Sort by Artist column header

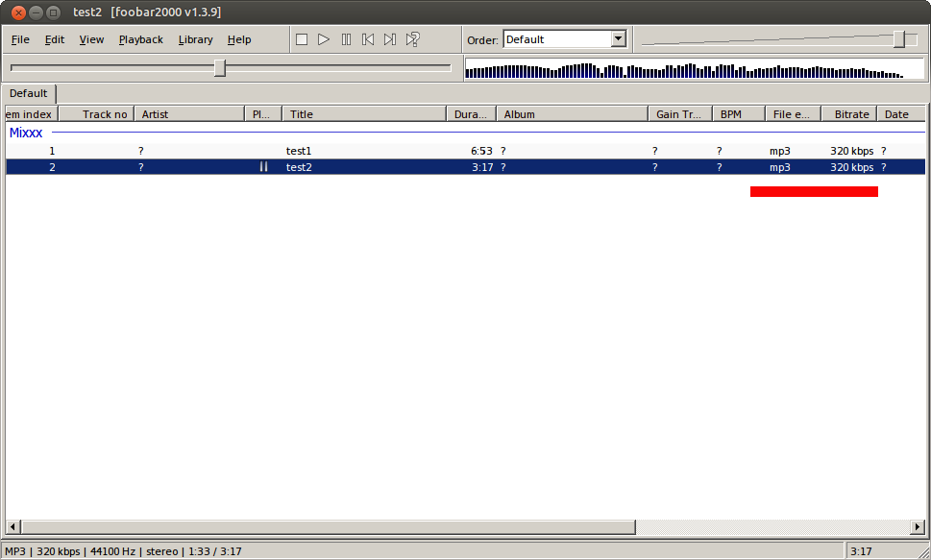(x=189, y=114)
